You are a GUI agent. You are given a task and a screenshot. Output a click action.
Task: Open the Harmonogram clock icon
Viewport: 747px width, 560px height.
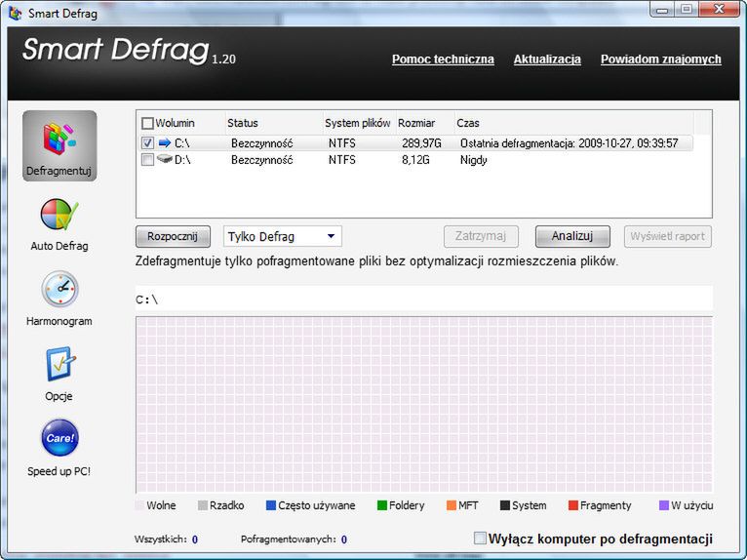click(59, 289)
